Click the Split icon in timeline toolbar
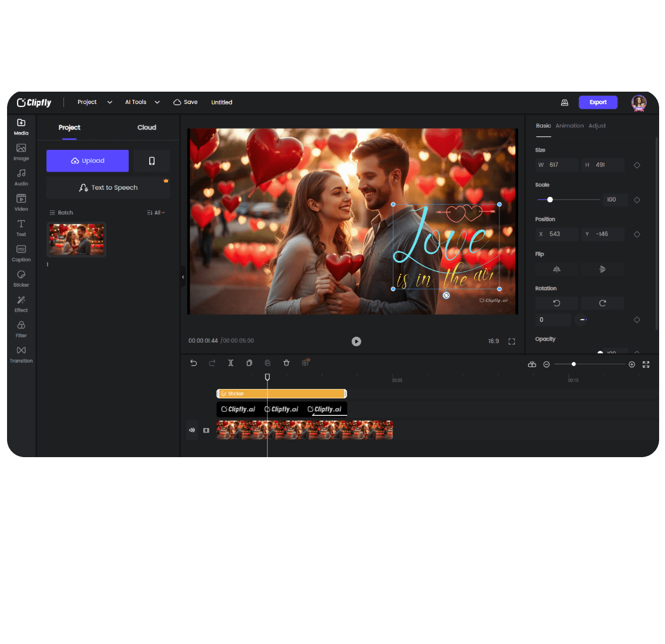The width and height of the screenshot is (665, 644). click(x=231, y=363)
